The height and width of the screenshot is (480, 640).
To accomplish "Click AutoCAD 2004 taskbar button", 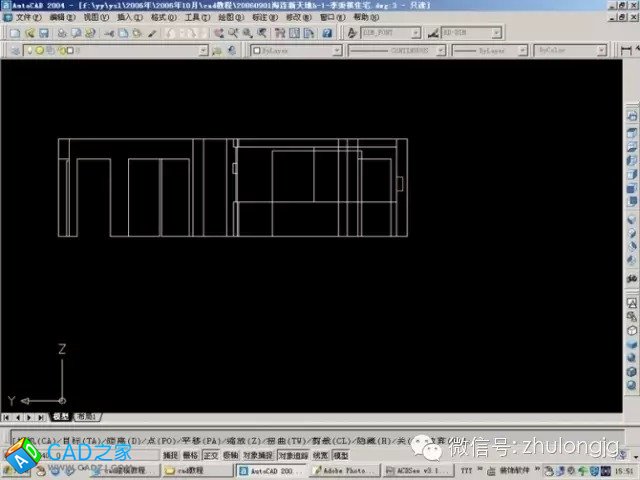I will pyautogui.click(x=270, y=470).
